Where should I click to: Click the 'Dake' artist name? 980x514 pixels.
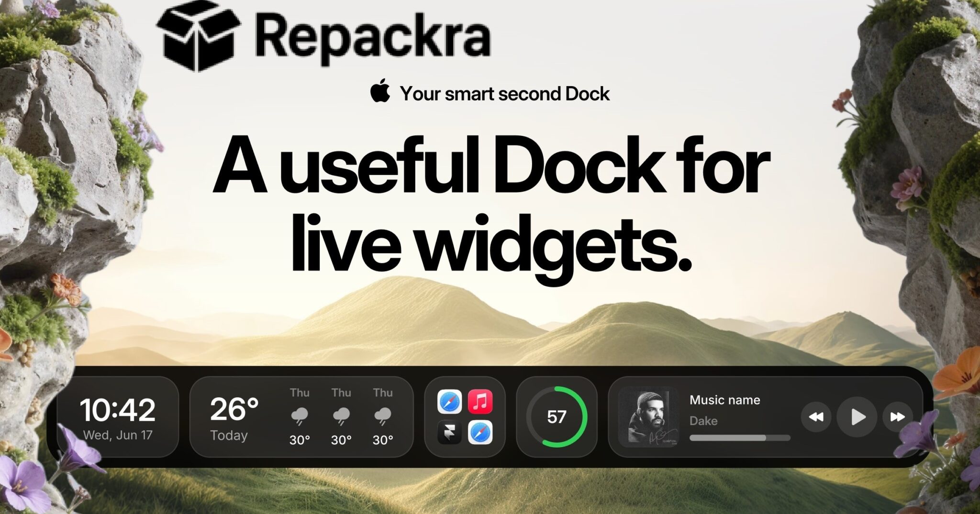(x=703, y=421)
